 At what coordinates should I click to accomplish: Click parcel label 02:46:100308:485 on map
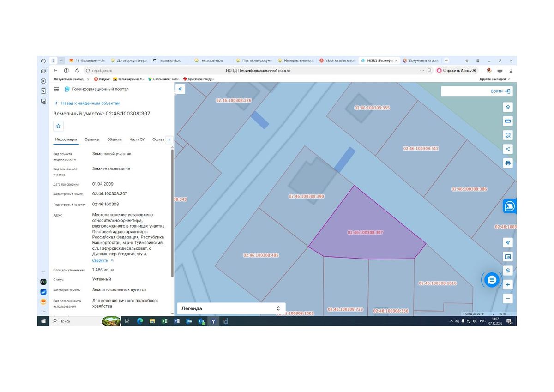[x=261, y=255]
